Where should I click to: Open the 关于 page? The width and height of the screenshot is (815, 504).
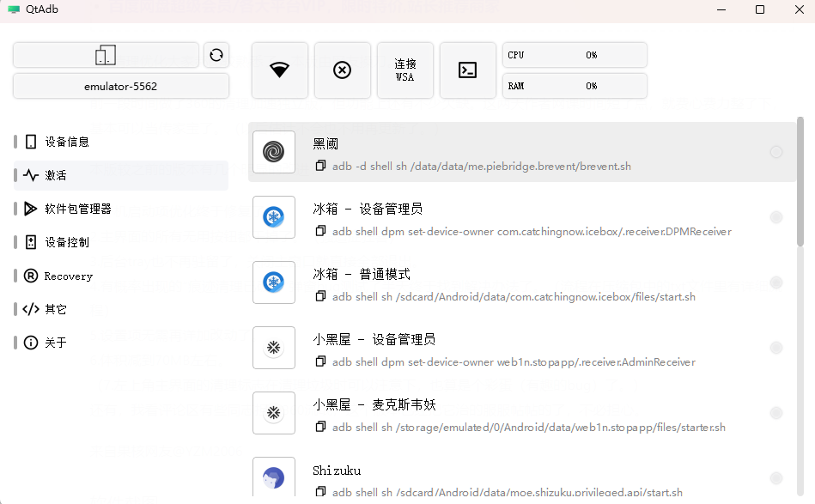point(120,343)
